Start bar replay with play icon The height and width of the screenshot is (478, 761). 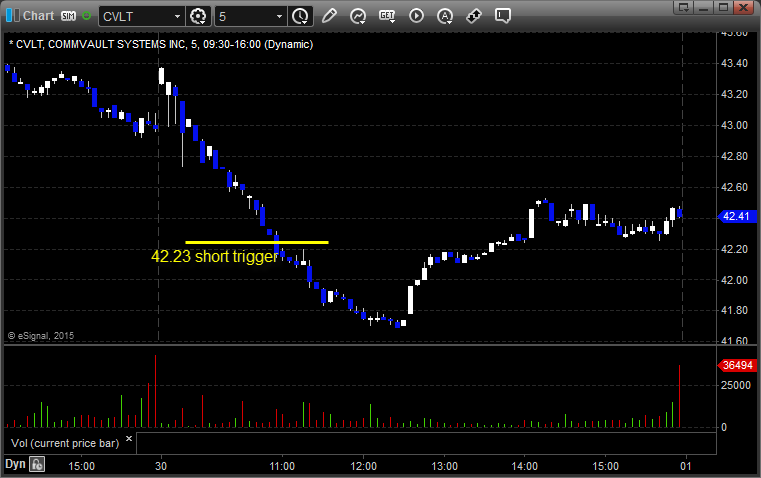click(x=416, y=16)
